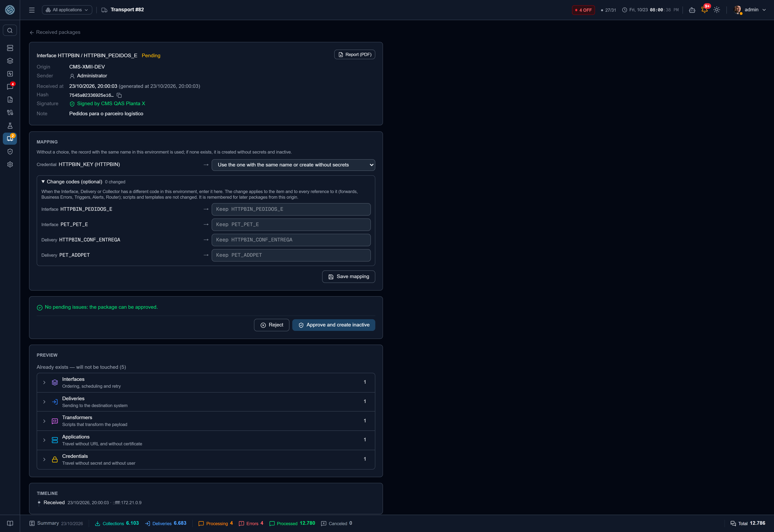This screenshot has width=774, height=532.
Task: Open the credential mapping dropdown
Action: click(293, 165)
